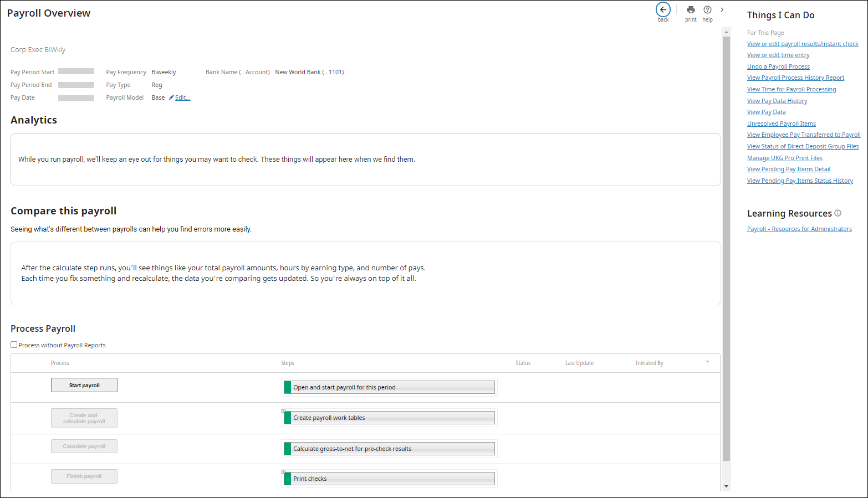Screen dimensions: 868x498
Task: Click the Steps column header
Action: 288,363
